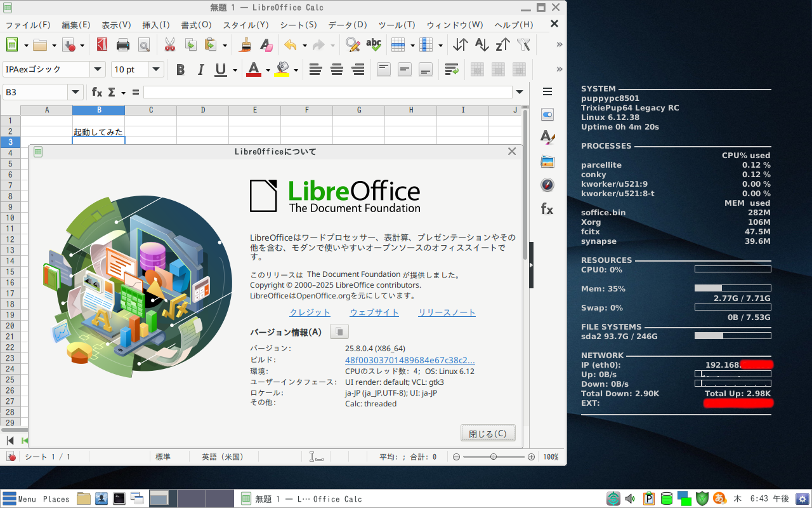Center cell content vertically
812x508 pixels.
405,69
